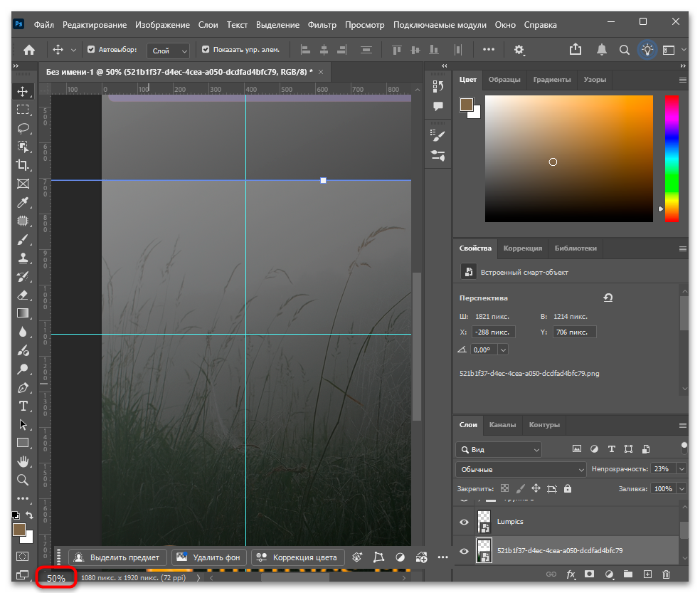Click the Выделить предмет button
This screenshot has width=700, height=593.
[117, 557]
